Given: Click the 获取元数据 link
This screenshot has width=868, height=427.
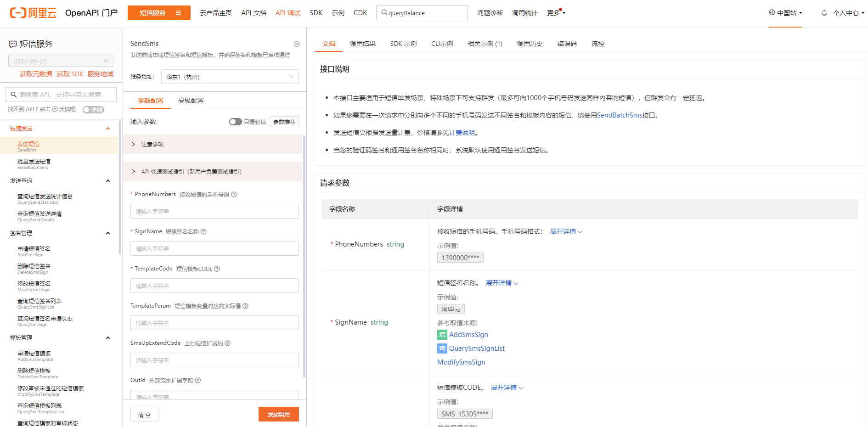Looking at the screenshot, I should pos(36,74).
